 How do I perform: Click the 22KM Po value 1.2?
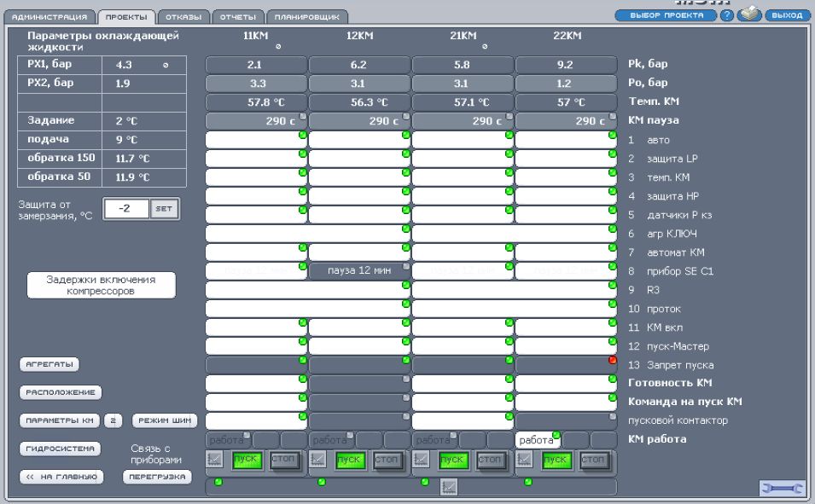point(566,84)
